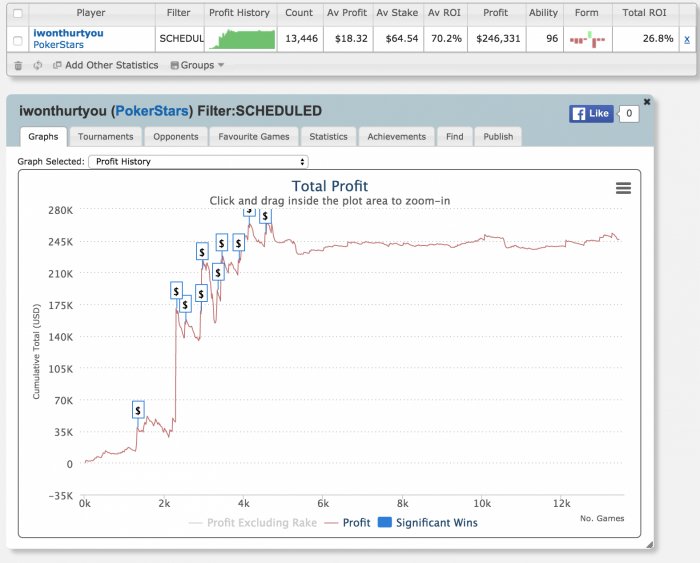The image size is (700, 563).
Task: Click the SCHEDUL filter cell
Action: (181, 39)
